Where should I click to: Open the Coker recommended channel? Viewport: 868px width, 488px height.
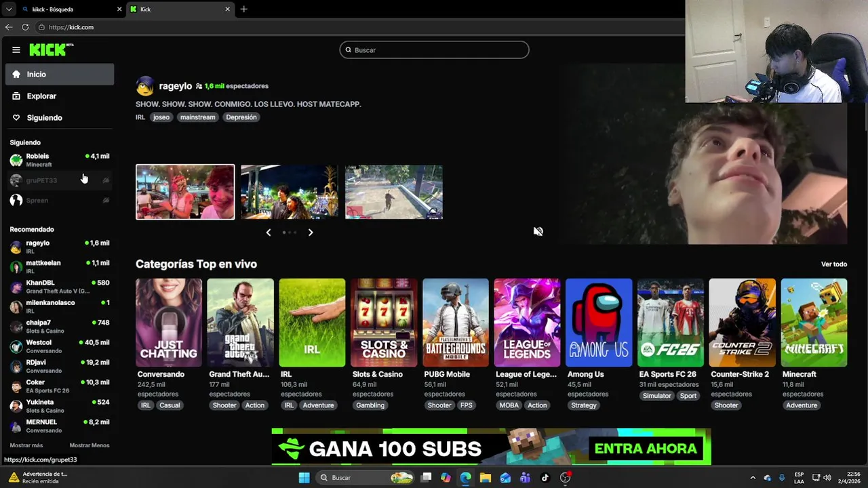pyautogui.click(x=60, y=386)
